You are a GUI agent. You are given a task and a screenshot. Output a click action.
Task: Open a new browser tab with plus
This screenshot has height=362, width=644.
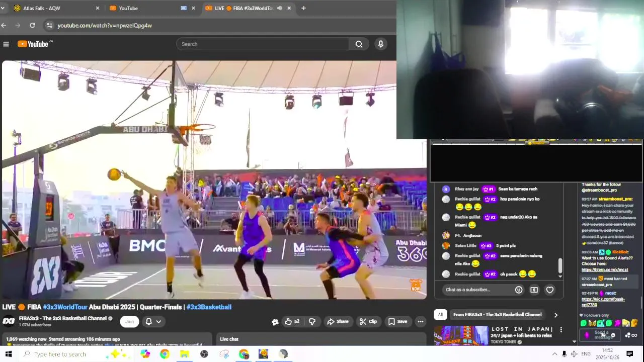(x=303, y=8)
